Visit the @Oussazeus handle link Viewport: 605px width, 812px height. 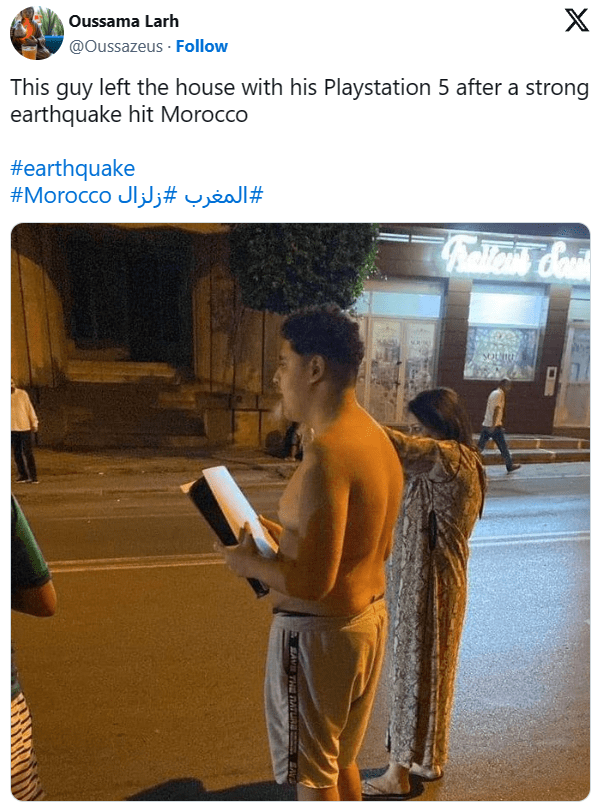point(116,47)
